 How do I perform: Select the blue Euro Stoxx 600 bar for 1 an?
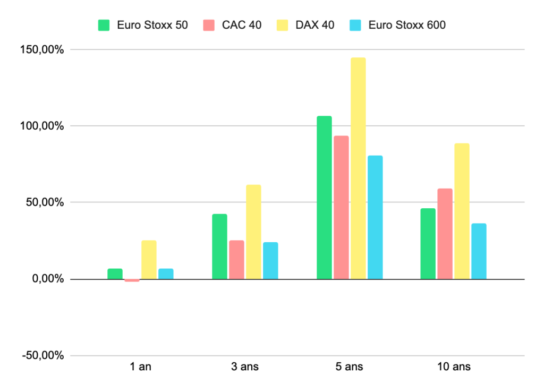click(x=166, y=274)
